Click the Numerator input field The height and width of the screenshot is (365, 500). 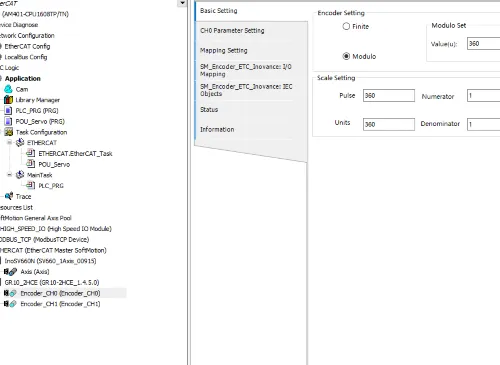483,96
